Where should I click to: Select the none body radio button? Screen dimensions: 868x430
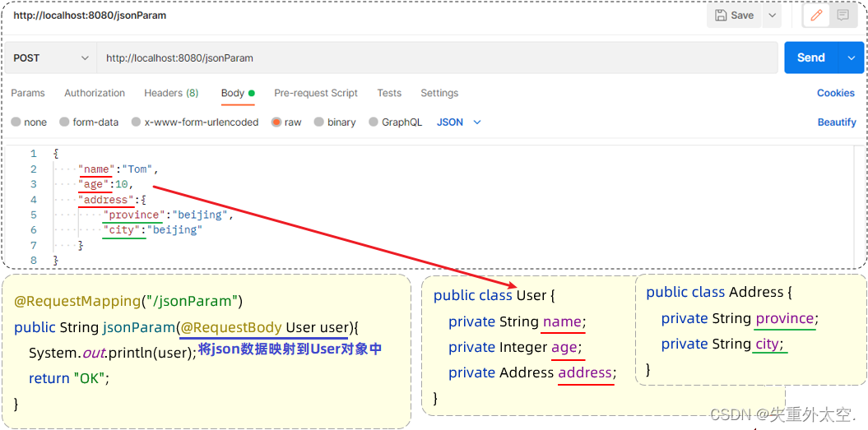(x=16, y=123)
